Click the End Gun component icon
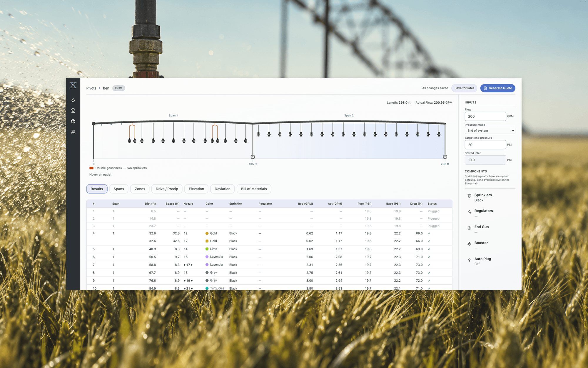Image resolution: width=588 pixels, height=368 pixels. [469, 228]
